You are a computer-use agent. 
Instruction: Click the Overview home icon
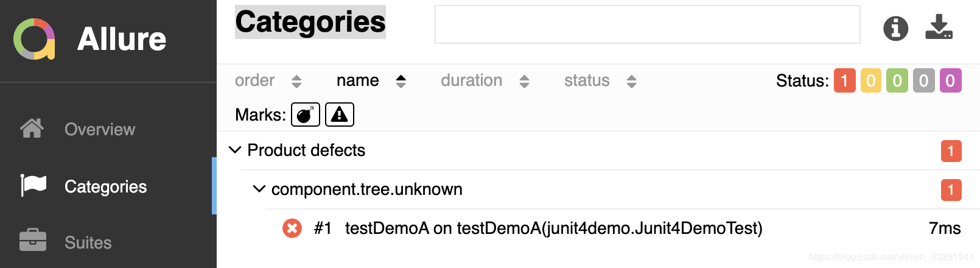(x=32, y=129)
